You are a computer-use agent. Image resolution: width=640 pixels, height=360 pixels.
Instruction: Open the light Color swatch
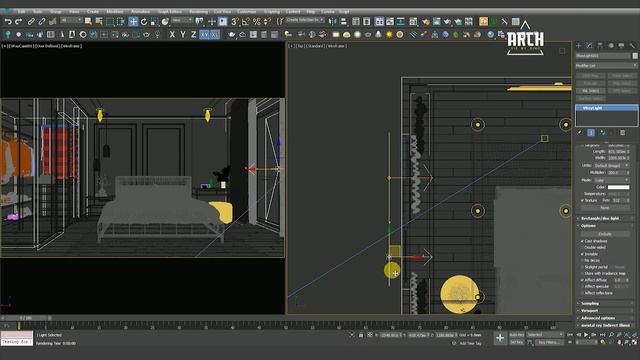pyautogui.click(x=618, y=187)
